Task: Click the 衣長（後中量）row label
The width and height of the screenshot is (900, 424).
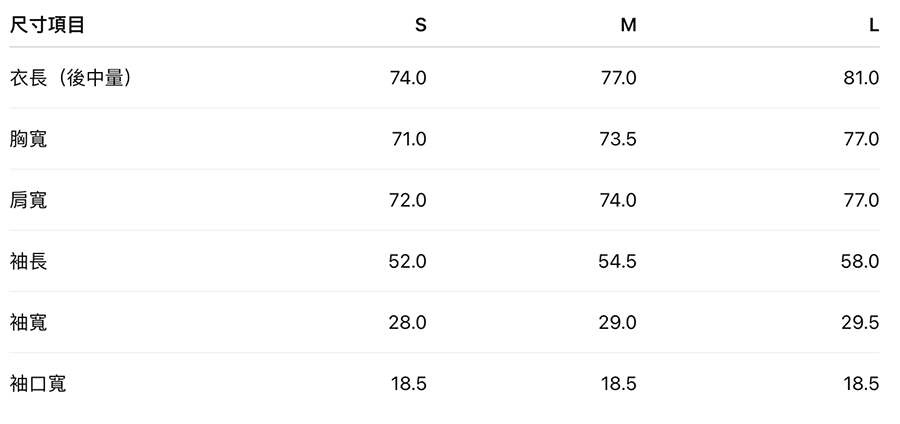Action: point(71,78)
